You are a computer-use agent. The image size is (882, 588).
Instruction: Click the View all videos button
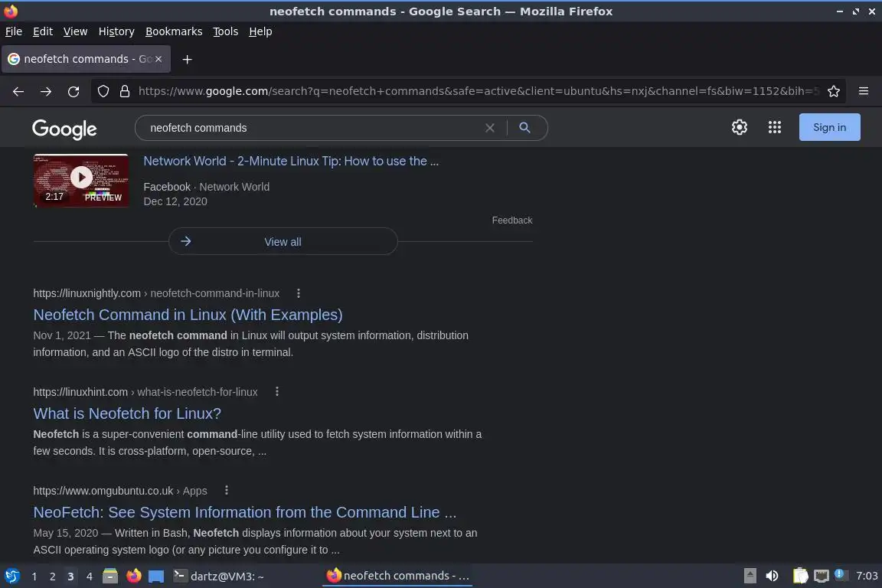(x=283, y=241)
